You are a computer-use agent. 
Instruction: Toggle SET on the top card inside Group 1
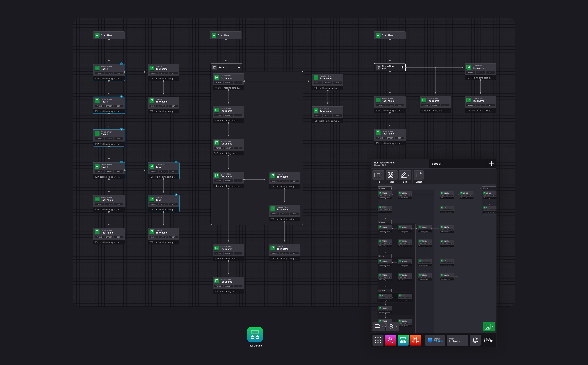coord(238,83)
